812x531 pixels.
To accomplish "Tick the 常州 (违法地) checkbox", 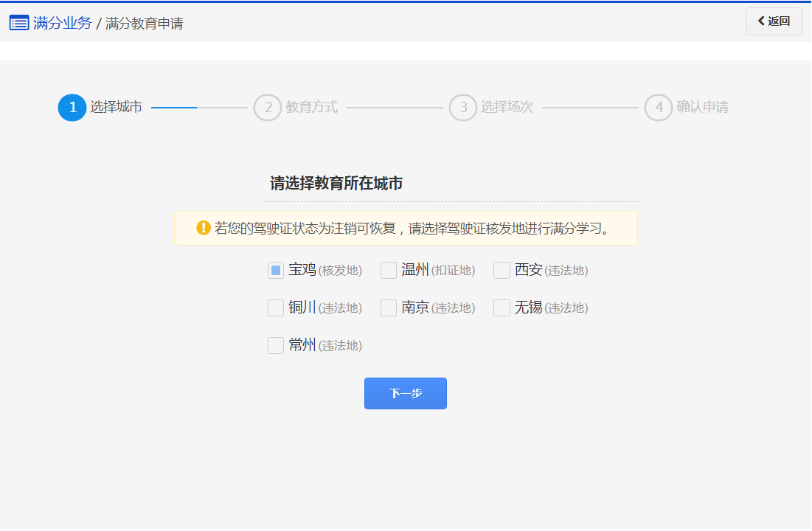I will [x=276, y=346].
